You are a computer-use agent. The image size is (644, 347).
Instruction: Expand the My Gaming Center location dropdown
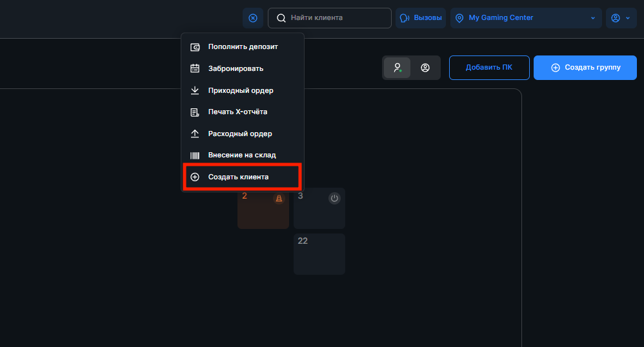(x=592, y=18)
